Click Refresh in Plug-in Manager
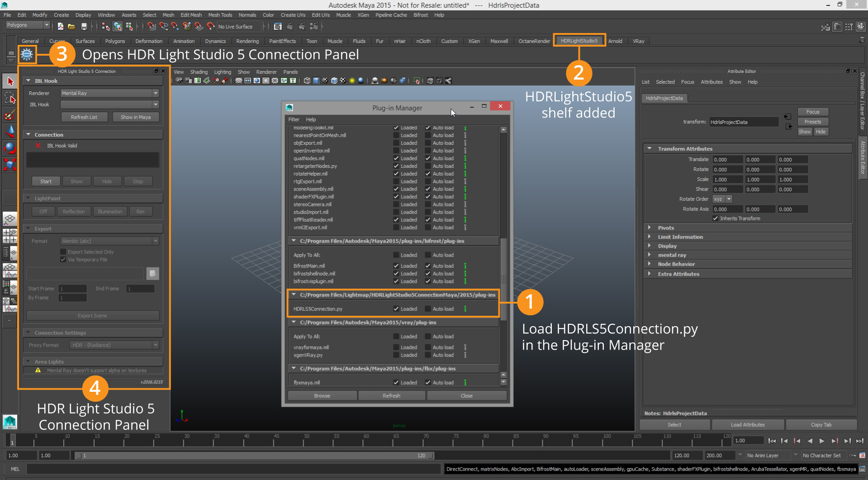Image resolution: width=868 pixels, height=480 pixels. (x=392, y=396)
